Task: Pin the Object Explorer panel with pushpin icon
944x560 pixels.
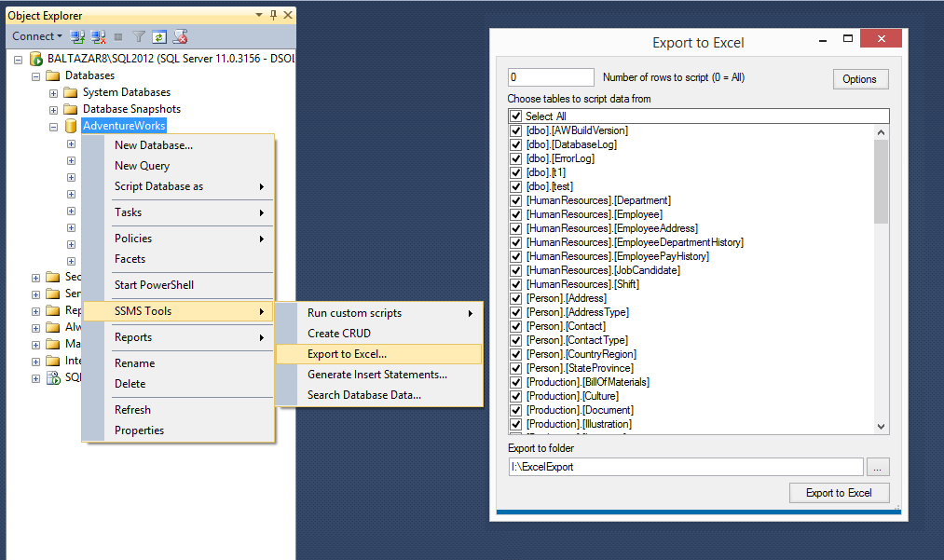Action: click(x=273, y=15)
